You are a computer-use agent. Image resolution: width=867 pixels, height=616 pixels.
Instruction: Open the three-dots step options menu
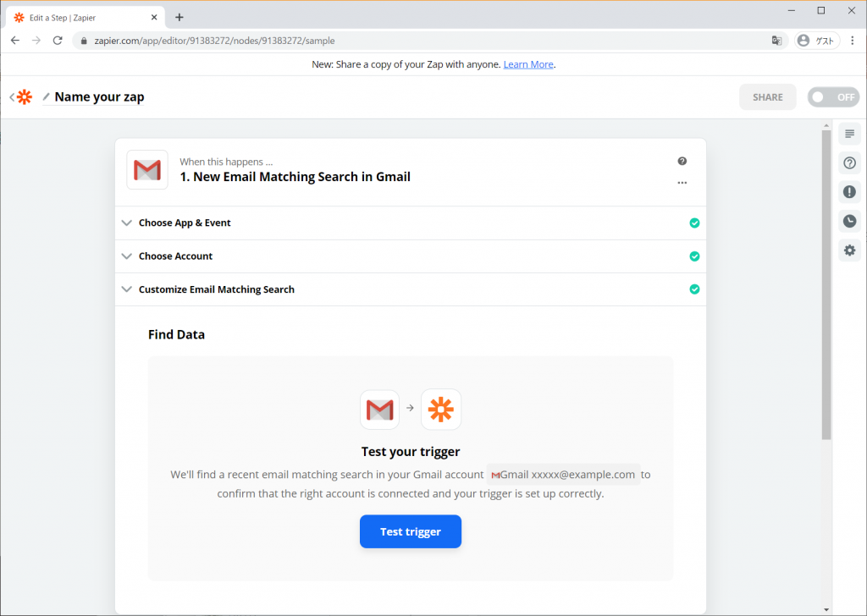point(682,183)
